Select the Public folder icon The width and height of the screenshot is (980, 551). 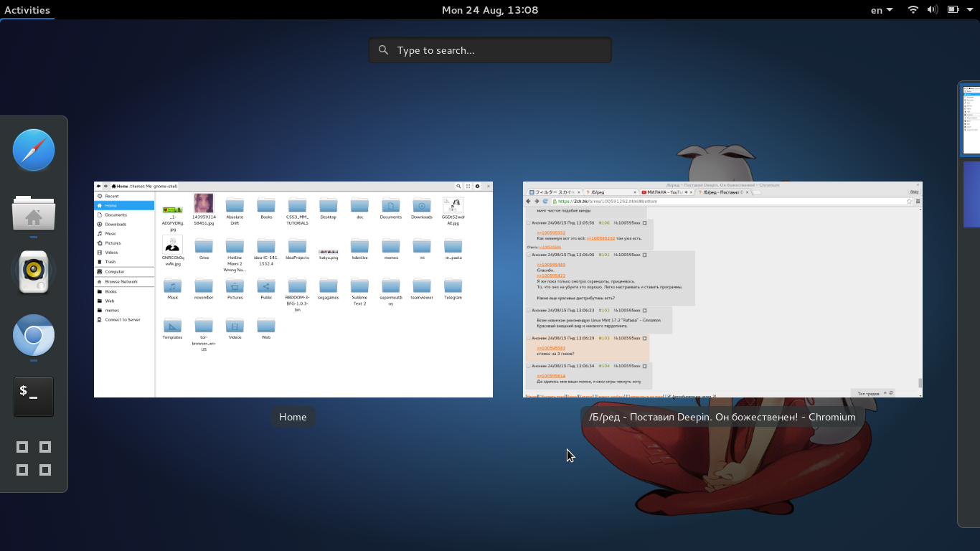[x=266, y=285]
